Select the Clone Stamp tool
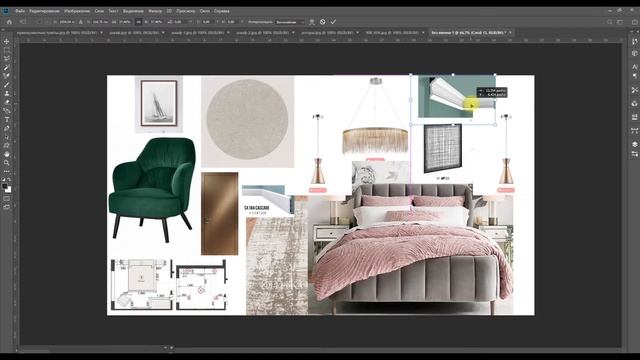 click(7, 93)
